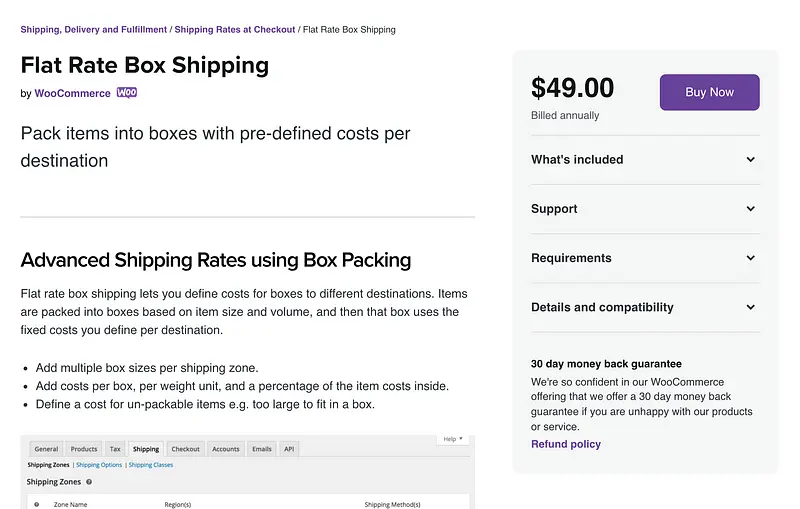
Task: Expand Details and compatibility chevron
Action: (x=751, y=307)
